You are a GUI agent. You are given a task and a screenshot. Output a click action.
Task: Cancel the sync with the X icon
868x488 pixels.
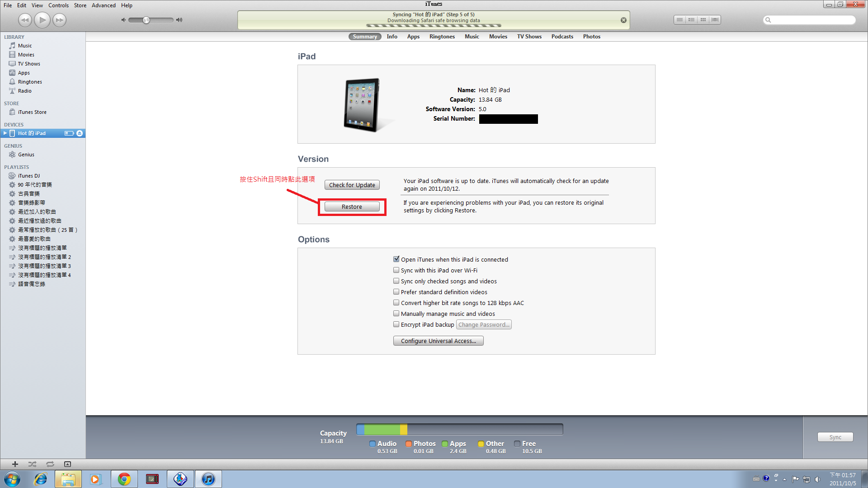coord(623,20)
